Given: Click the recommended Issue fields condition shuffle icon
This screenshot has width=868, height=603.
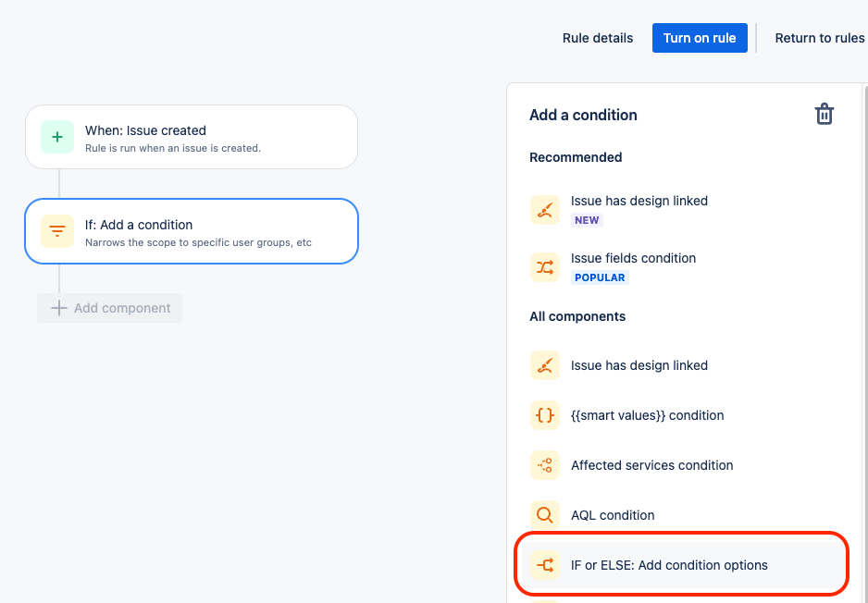Looking at the screenshot, I should pyautogui.click(x=545, y=267).
